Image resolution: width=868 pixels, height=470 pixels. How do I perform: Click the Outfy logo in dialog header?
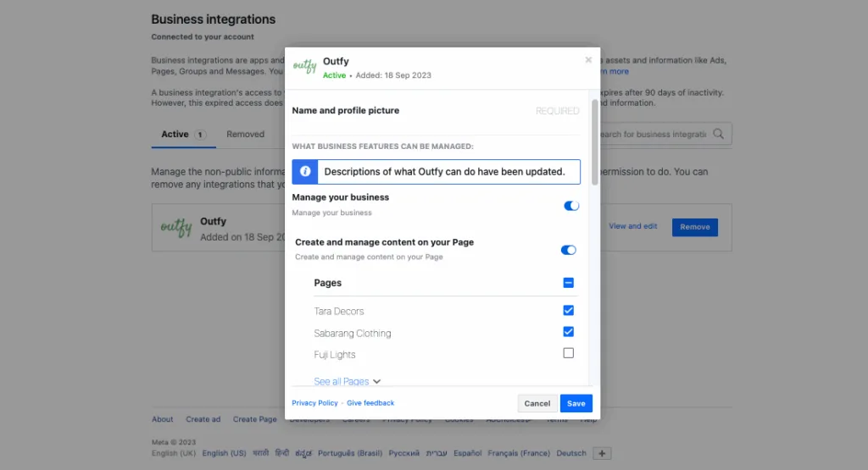tap(304, 67)
